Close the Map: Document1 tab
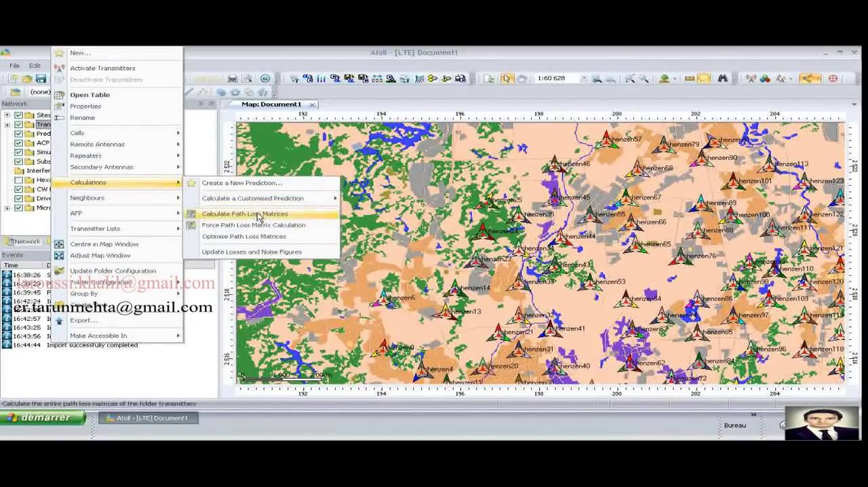The height and width of the screenshot is (487, 868). click(313, 104)
